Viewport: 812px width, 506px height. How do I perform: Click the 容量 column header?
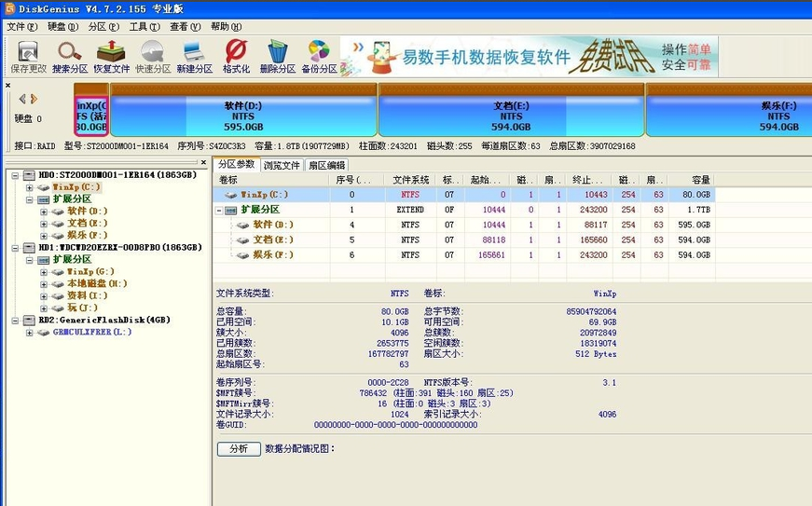(x=692, y=180)
